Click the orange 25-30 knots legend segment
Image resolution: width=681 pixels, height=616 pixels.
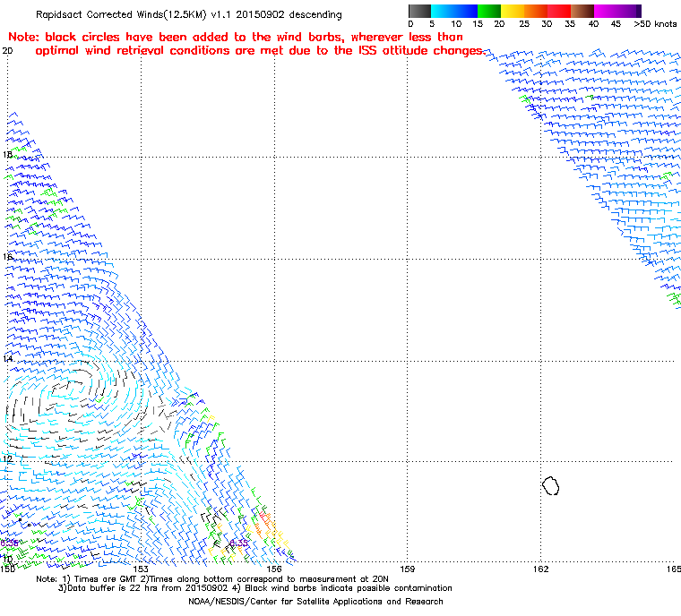[x=536, y=11]
